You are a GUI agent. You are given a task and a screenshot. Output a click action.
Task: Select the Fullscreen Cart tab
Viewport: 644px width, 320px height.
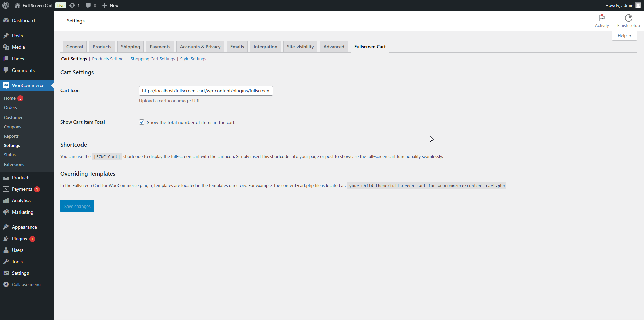pos(370,47)
